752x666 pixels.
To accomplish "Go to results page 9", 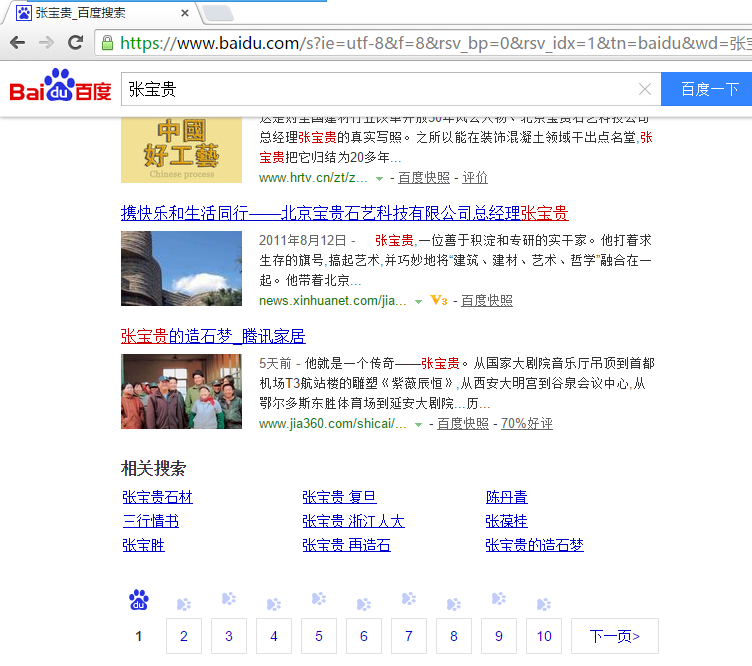I will point(499,636).
